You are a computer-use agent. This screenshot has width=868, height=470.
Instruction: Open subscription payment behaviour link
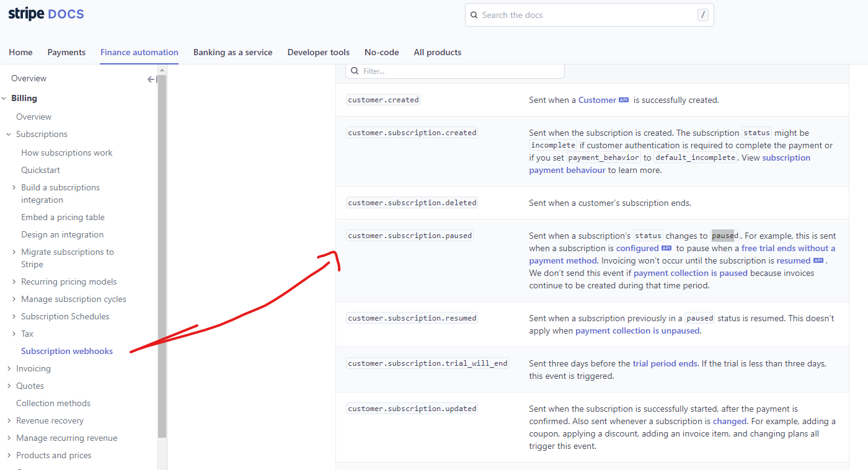tap(670, 164)
